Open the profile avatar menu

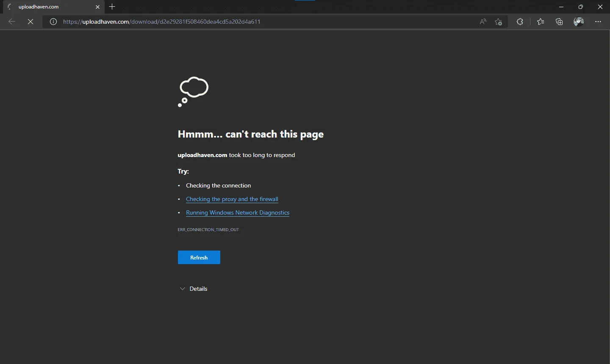(579, 22)
